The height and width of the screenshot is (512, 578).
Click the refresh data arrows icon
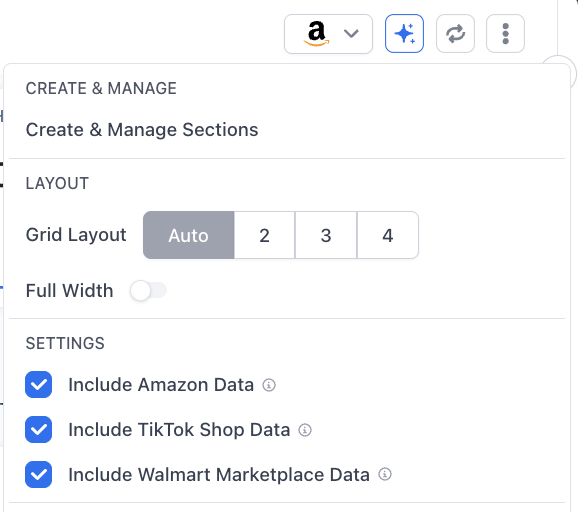pyautogui.click(x=455, y=34)
